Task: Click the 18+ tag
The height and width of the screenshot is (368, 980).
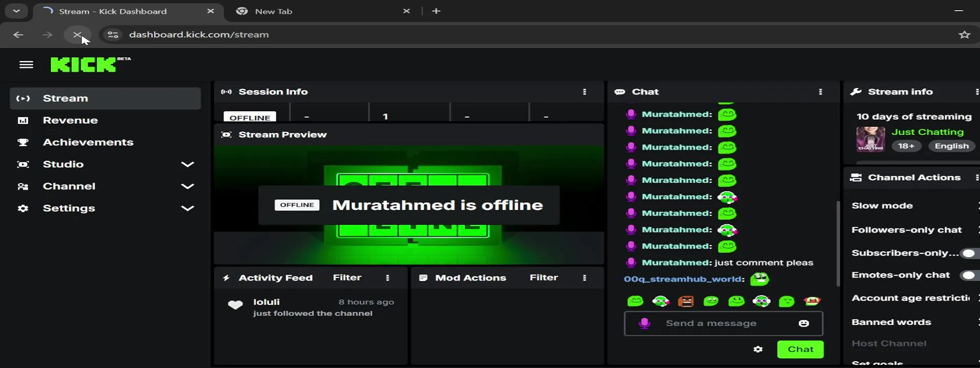Action: click(906, 146)
